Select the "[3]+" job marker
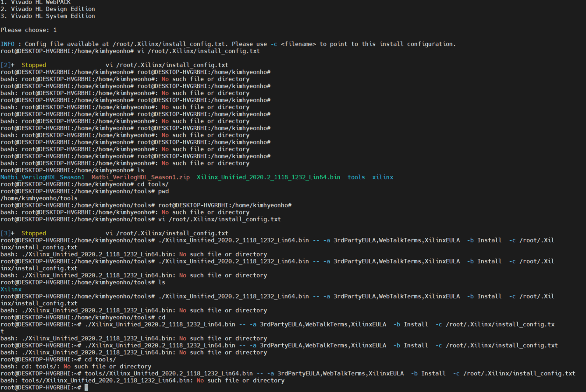This screenshot has width=586, height=392. [x=7, y=233]
